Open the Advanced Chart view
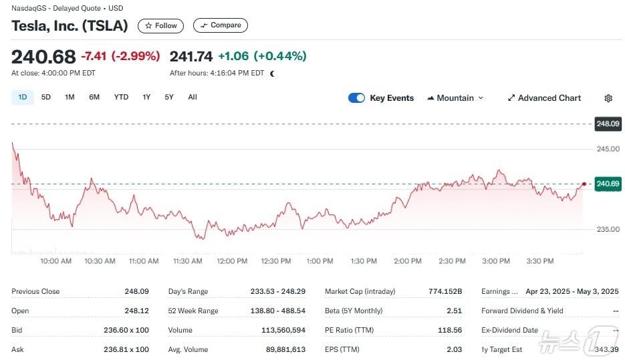 pyautogui.click(x=544, y=98)
